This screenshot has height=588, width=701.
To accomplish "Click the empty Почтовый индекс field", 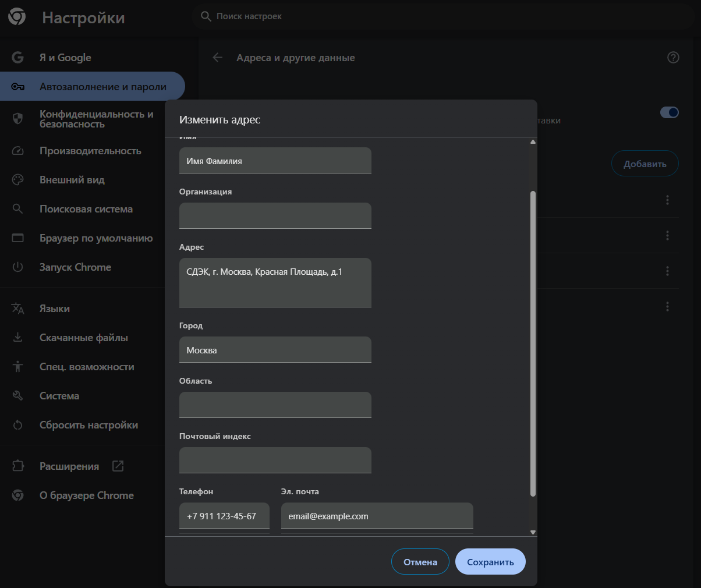I will (275, 460).
